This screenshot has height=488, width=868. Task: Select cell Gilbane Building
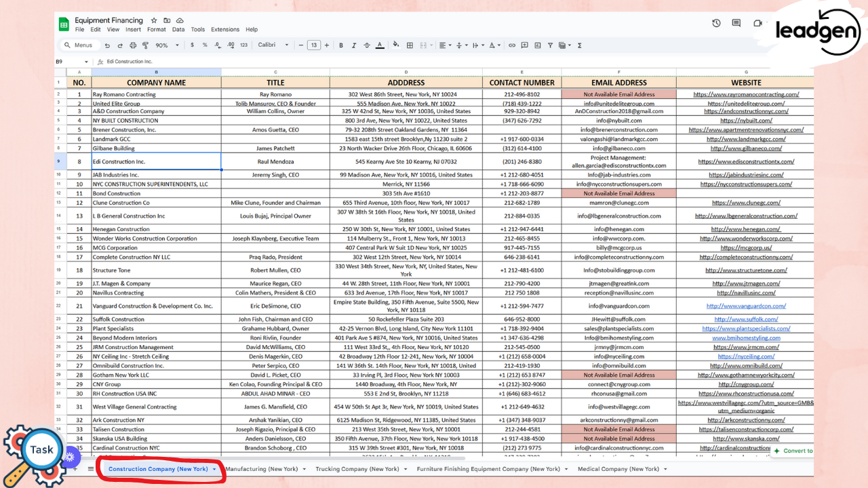click(156, 148)
